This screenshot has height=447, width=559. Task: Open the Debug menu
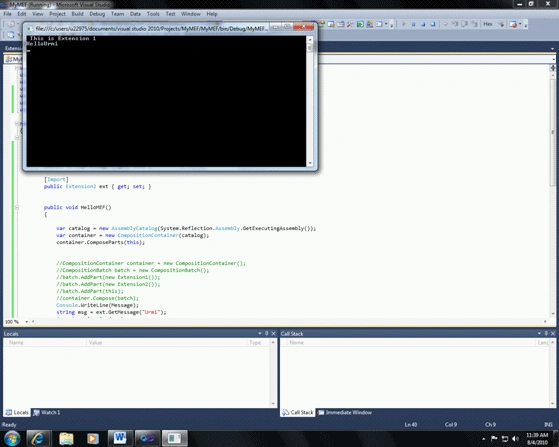coord(97,14)
